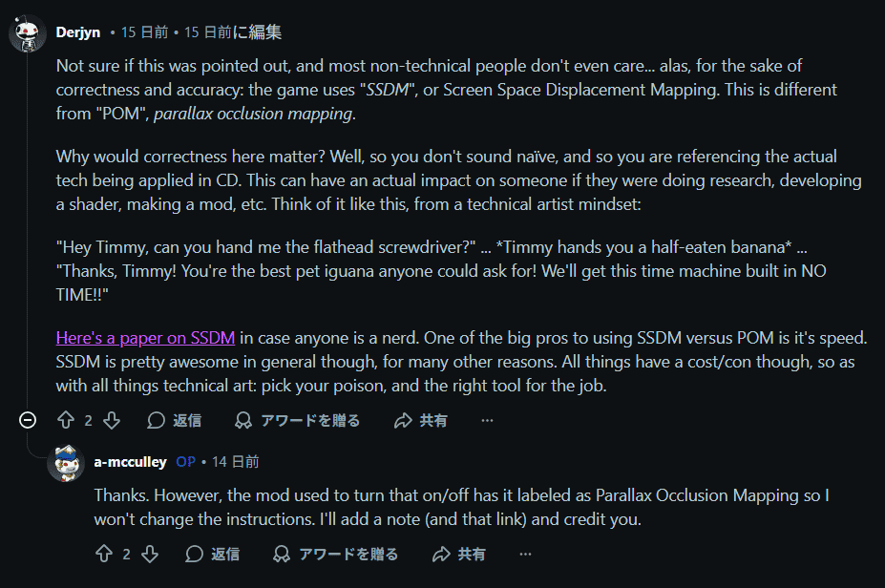
Task: Click the 14 日前 timestamp on a-mcculley's reply
Action: click(x=235, y=462)
